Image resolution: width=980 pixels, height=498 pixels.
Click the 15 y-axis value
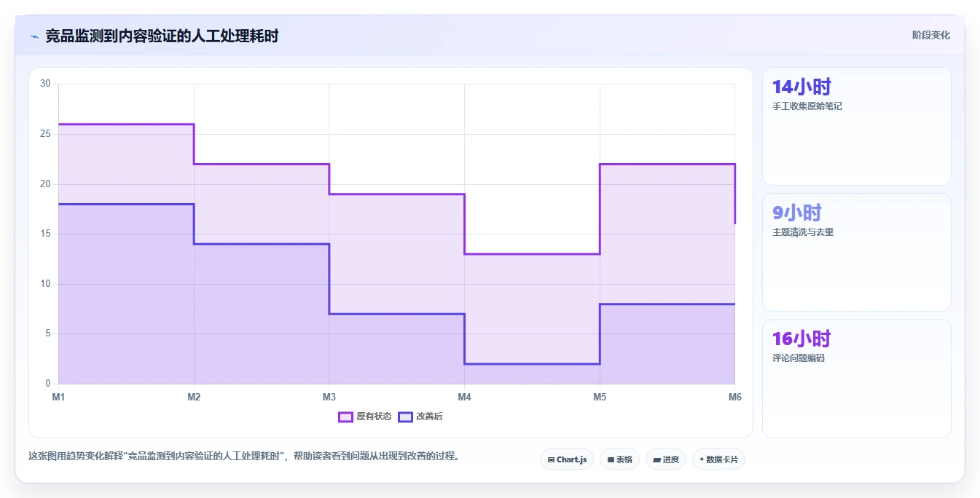45,234
